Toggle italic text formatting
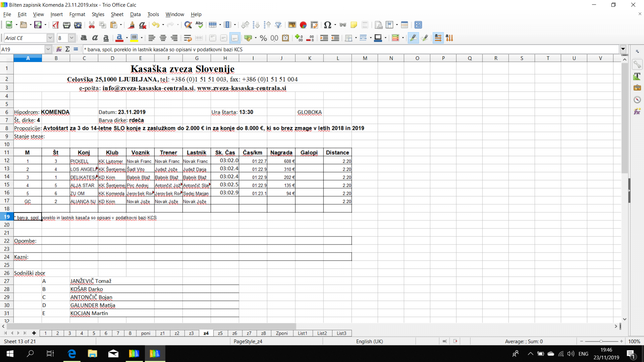The height and width of the screenshot is (362, 644). click(x=95, y=38)
